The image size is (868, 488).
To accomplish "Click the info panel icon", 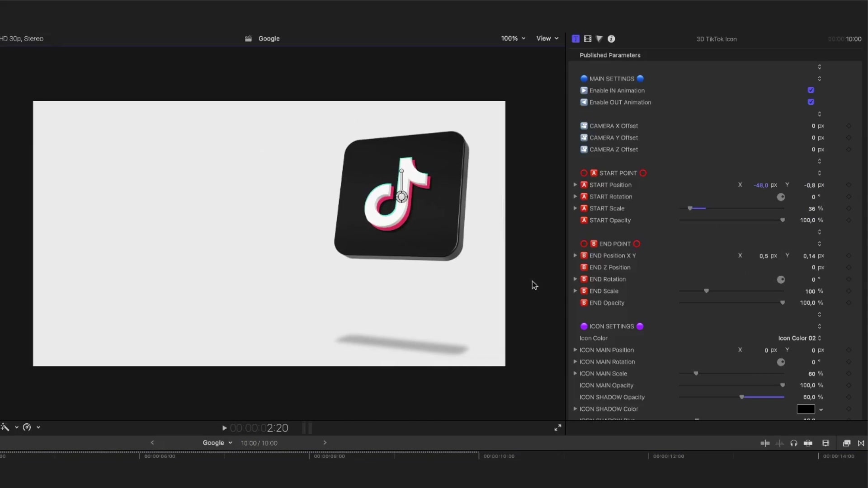I will (611, 39).
